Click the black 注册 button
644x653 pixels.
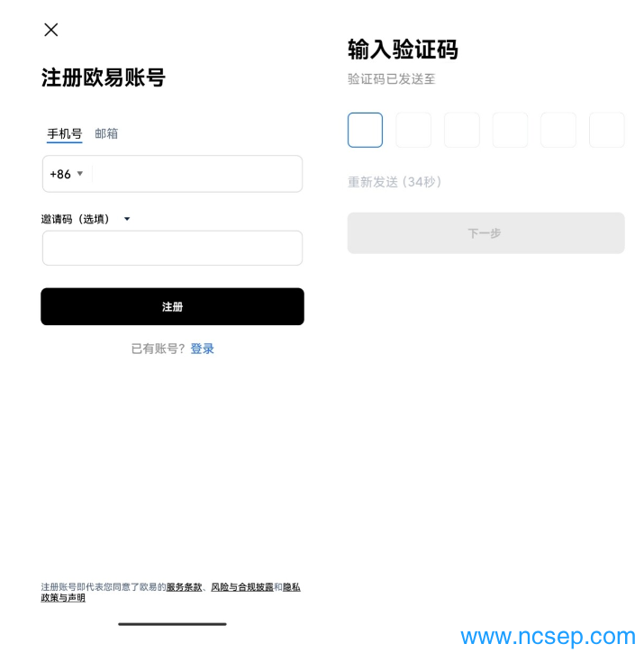[x=172, y=306]
